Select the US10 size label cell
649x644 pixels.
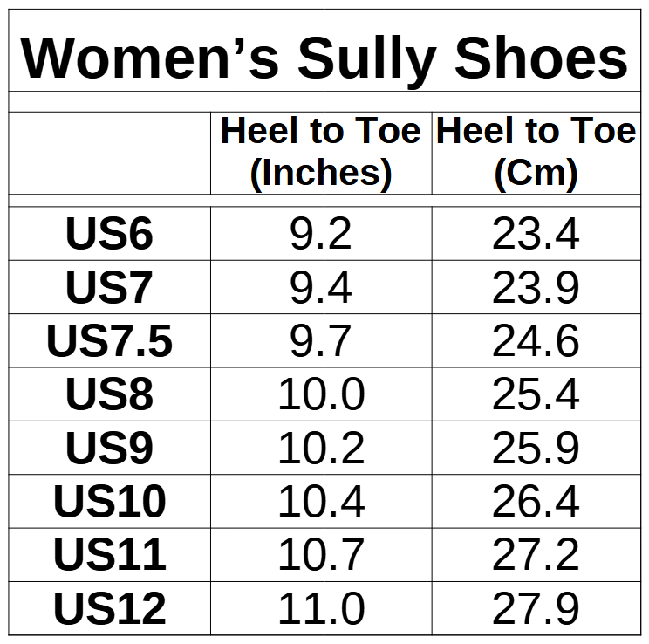point(110,502)
